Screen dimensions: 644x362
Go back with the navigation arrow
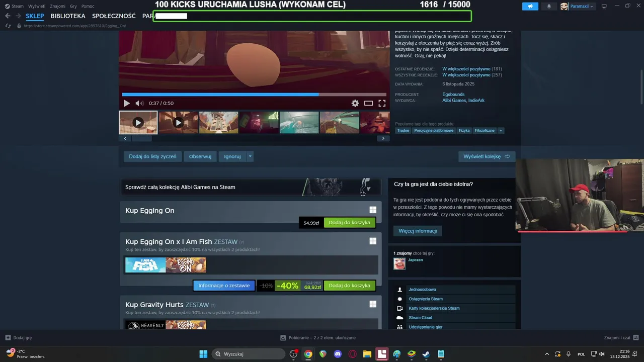pos(8,16)
